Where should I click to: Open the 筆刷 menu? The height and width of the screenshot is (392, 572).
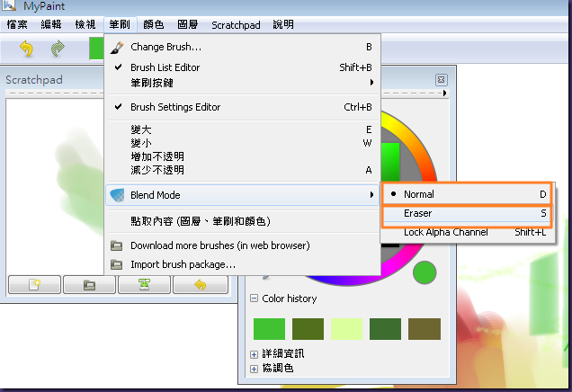[120, 25]
